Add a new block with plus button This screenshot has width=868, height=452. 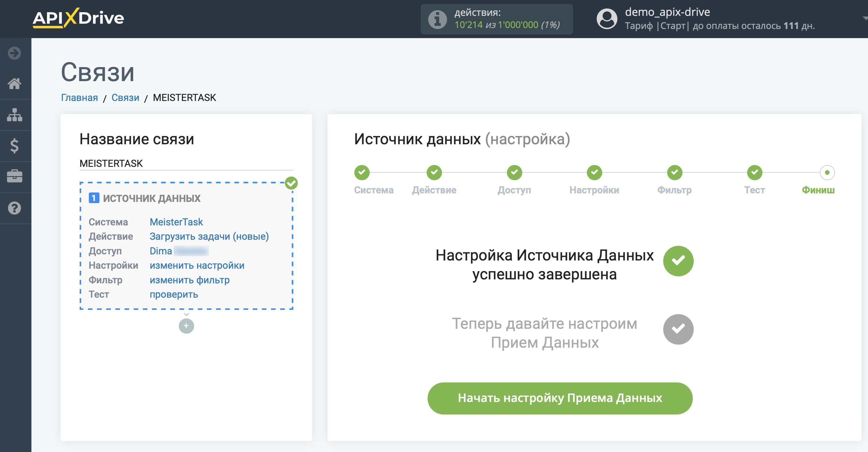pos(186,326)
